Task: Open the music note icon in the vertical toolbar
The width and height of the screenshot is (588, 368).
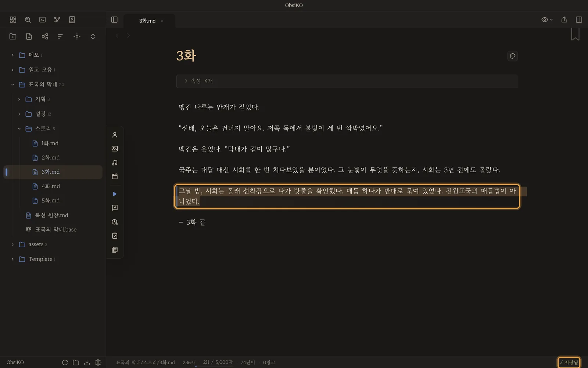Action: coord(115,162)
